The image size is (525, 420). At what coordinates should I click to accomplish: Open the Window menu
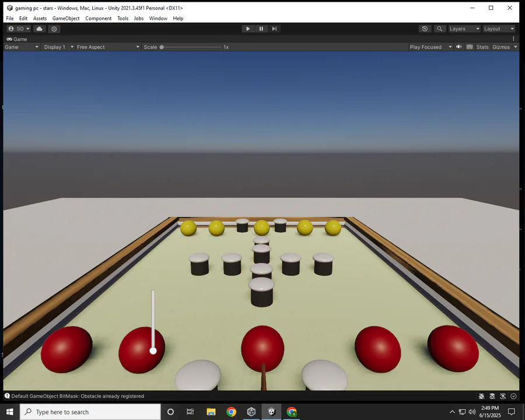(x=158, y=19)
